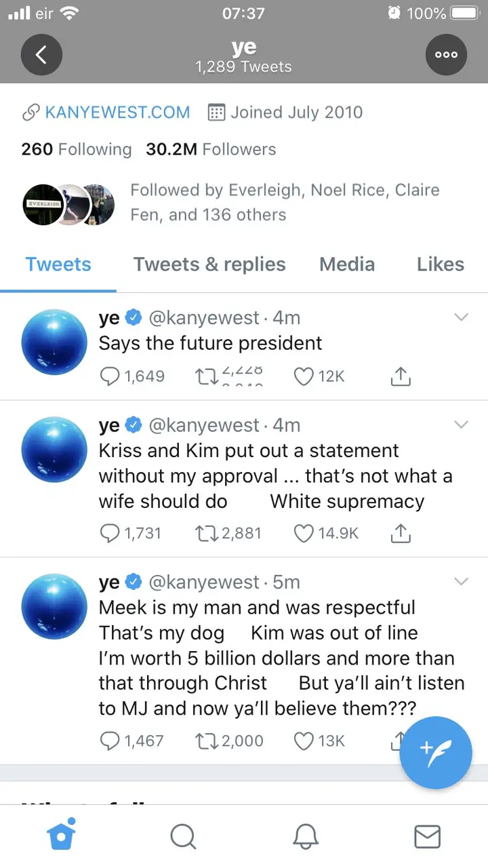Switch to the Media tab

pyautogui.click(x=347, y=264)
